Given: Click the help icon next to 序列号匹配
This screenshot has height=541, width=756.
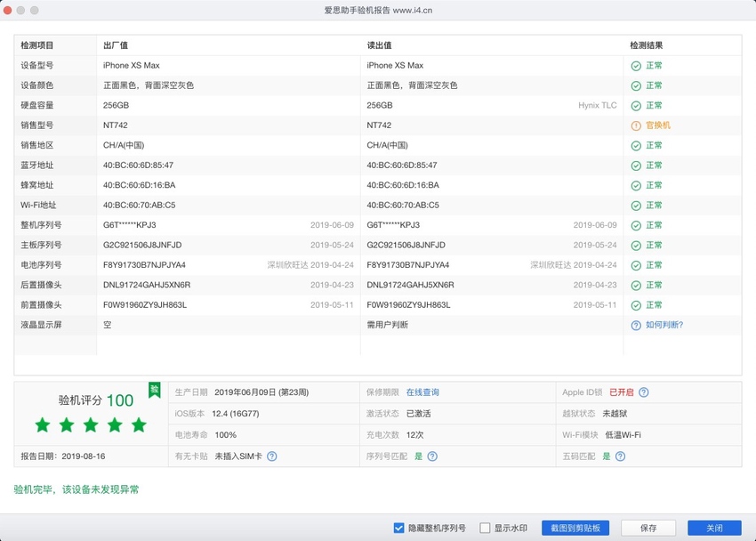Looking at the screenshot, I should (432, 456).
